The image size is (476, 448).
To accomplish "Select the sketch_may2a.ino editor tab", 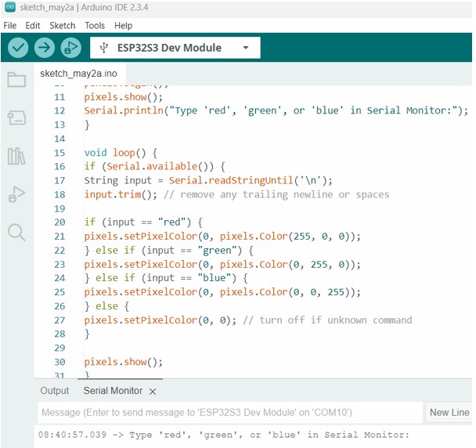I will pyautogui.click(x=78, y=74).
